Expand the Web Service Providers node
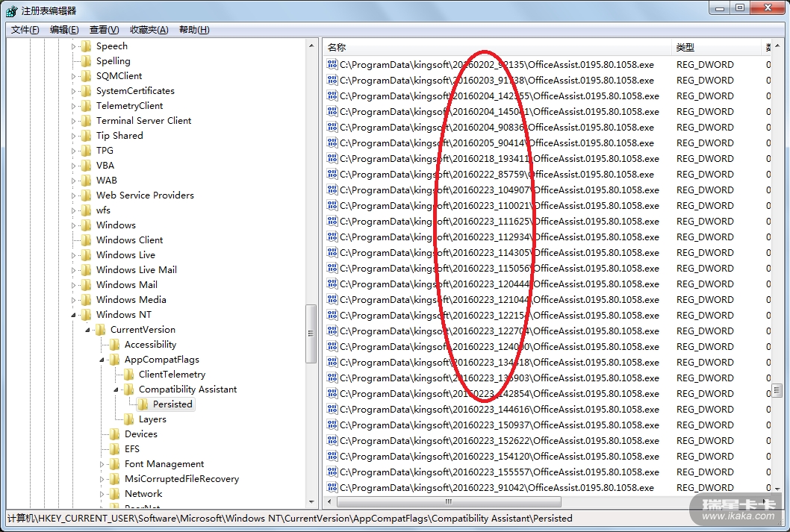 tap(74, 195)
